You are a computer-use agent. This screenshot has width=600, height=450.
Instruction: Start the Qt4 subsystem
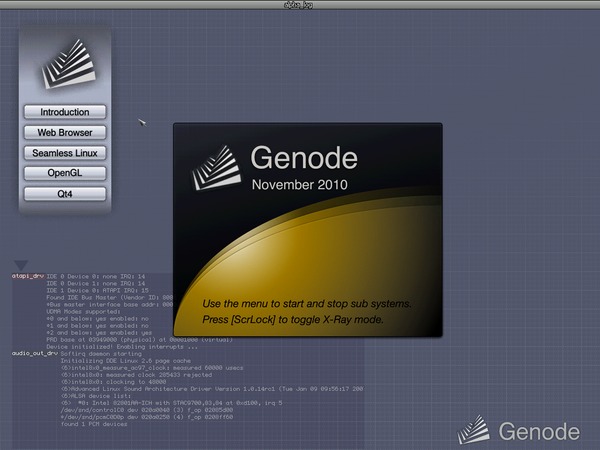(x=65, y=194)
